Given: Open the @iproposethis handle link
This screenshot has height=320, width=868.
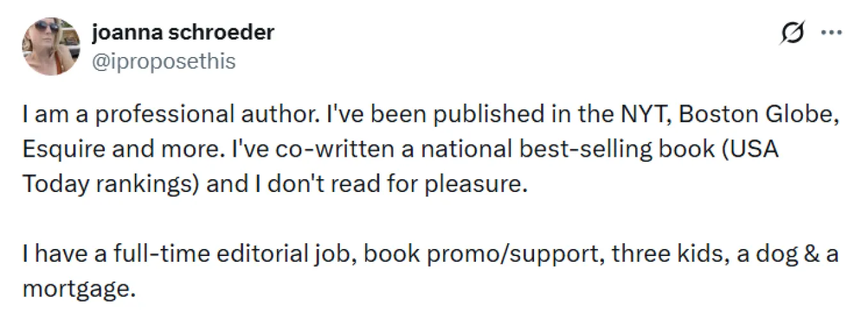Looking at the screenshot, I should (163, 61).
